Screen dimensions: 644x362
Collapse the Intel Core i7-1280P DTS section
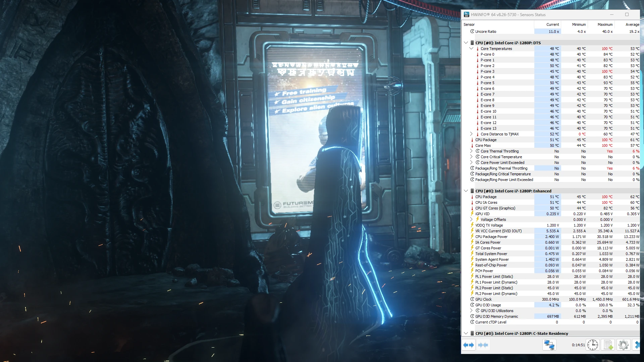tap(466, 43)
